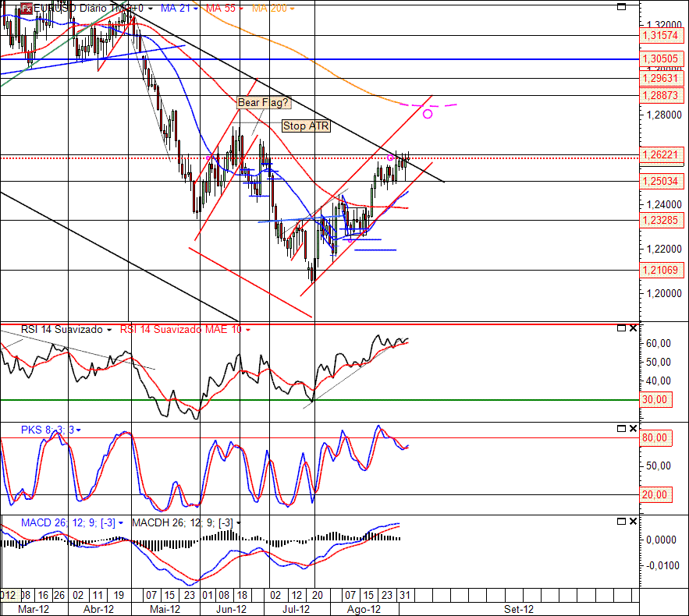
Task: Maximize the MACD indicator panel
Action: pos(621,521)
